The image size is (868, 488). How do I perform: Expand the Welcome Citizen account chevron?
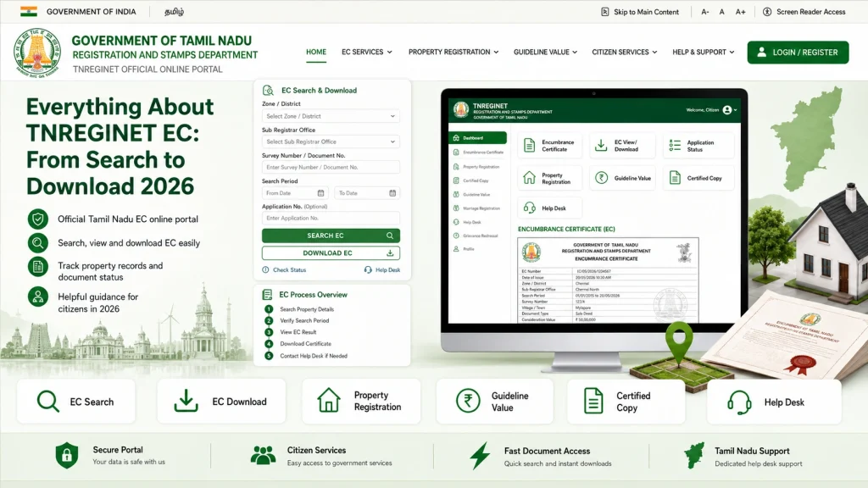tap(735, 110)
